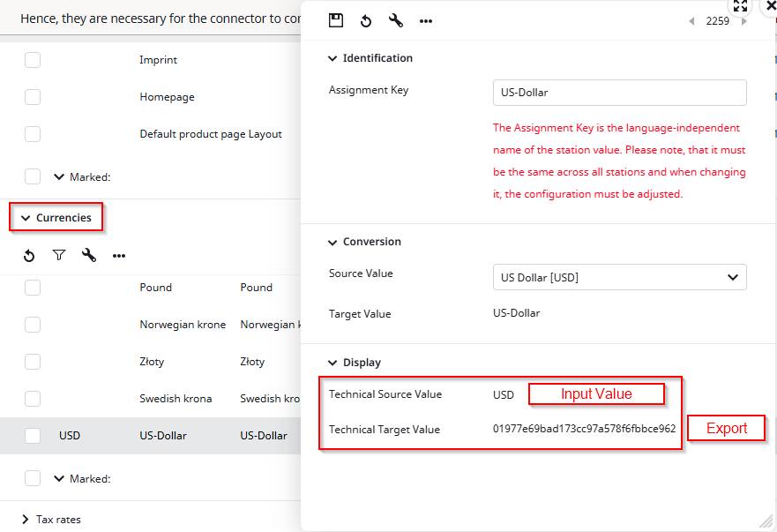This screenshot has height=532, width=777.
Task: Click the Assignment Key input field
Action: [x=619, y=93]
